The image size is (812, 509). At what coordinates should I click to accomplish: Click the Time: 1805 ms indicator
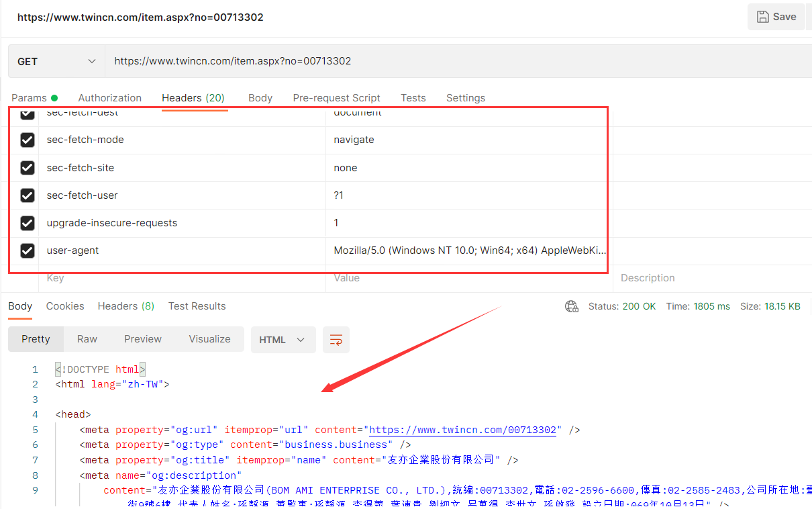(698, 306)
